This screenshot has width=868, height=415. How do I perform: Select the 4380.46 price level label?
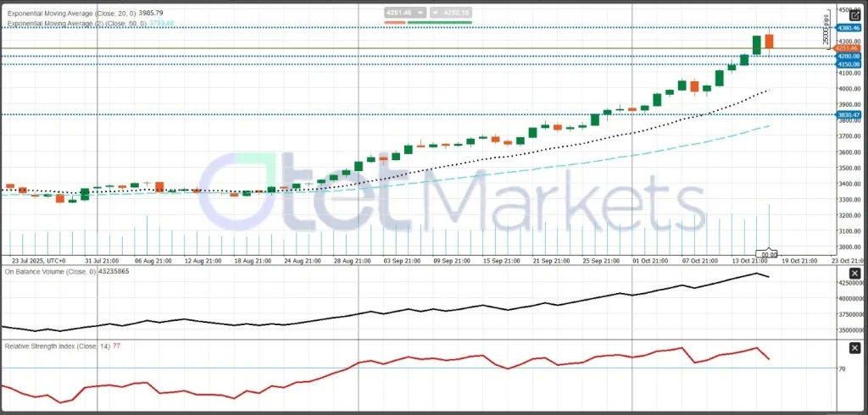(x=849, y=28)
